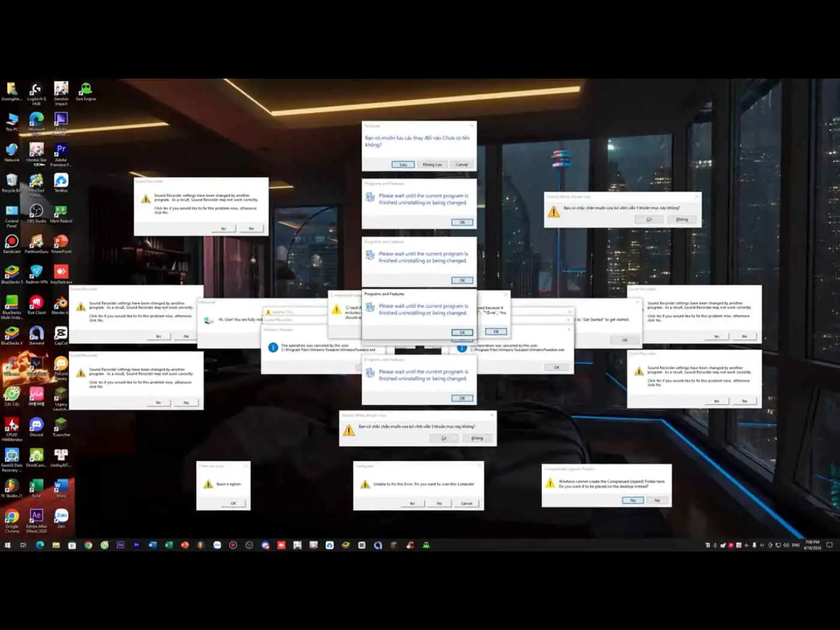Click Cancel in the Unable to fix Error dialog
This screenshot has height=630, width=840.
tap(467, 503)
